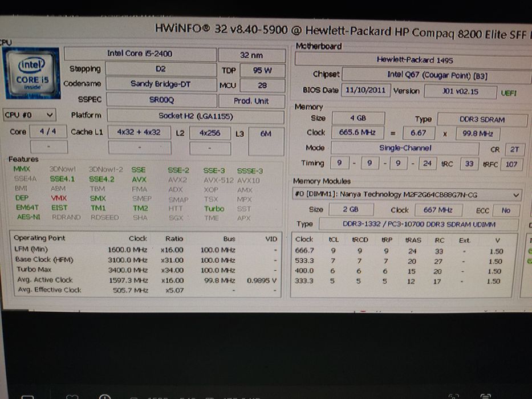532x399 pixels.
Task: Click the module Clock 667 MHz field
Action: point(438,210)
